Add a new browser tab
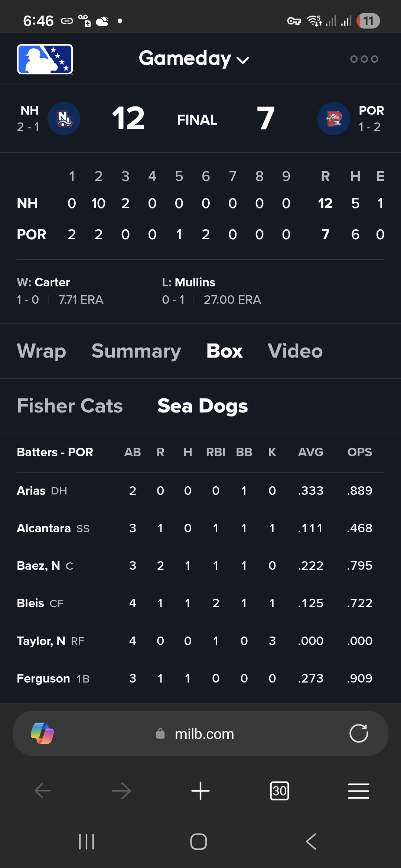 point(200,791)
